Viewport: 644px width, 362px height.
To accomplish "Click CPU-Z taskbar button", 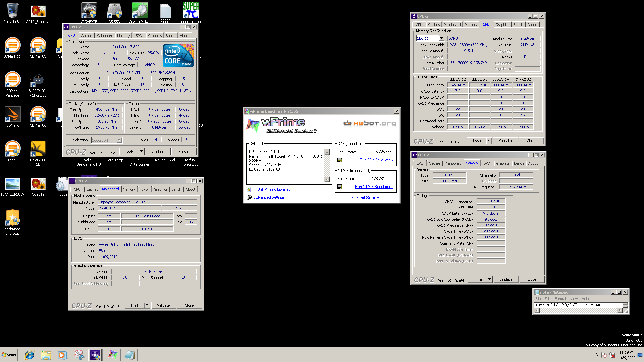I will click(96, 355).
